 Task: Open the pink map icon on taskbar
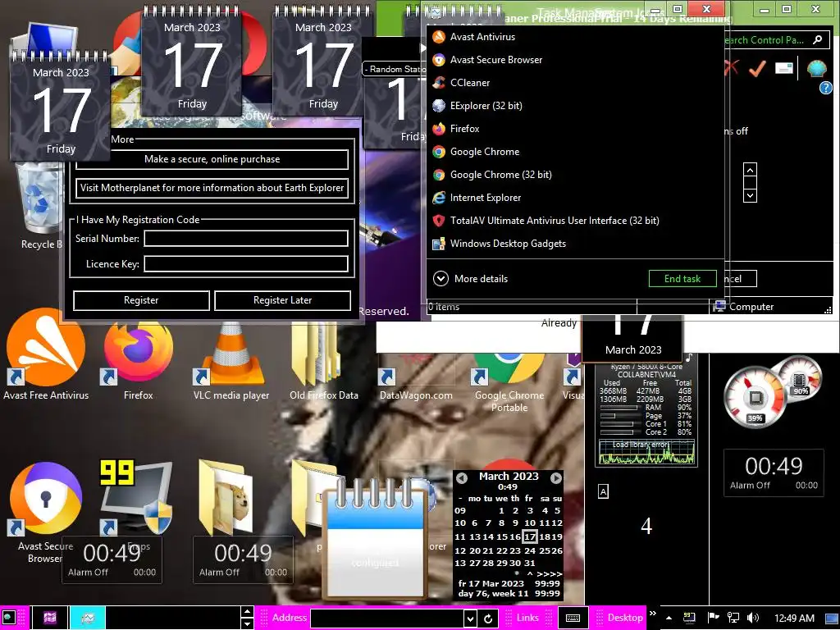click(x=50, y=618)
